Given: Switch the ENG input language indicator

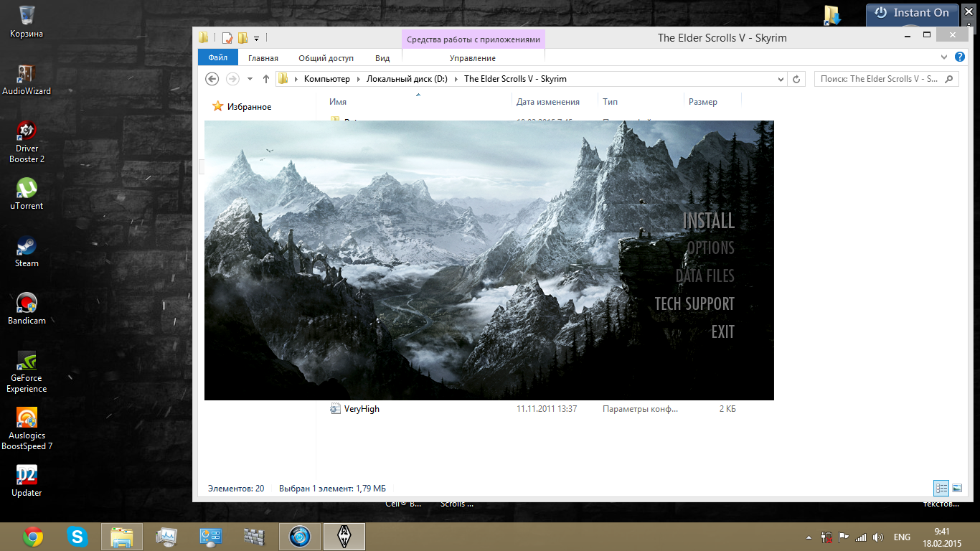Looking at the screenshot, I should pos(902,537).
